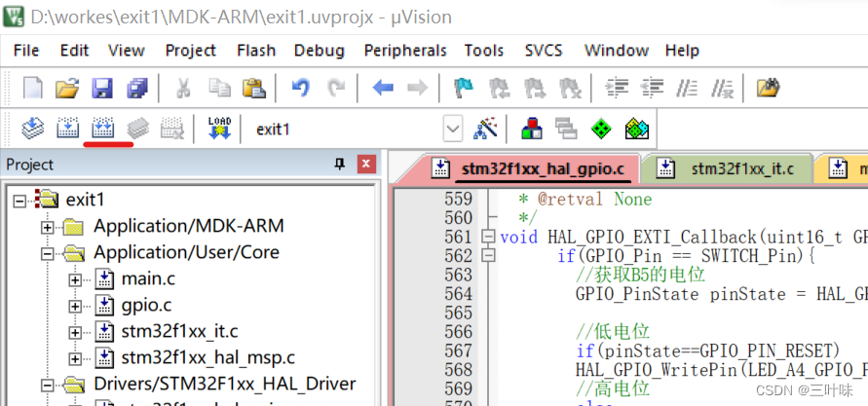Viewport: 868px width, 406px height.
Task: Open Options for Target with magic wand icon
Action: [485, 129]
